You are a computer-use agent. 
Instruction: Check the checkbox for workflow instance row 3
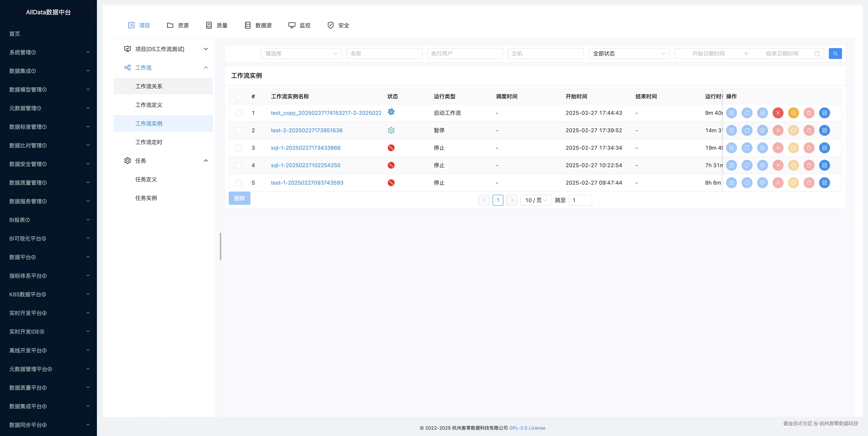[x=239, y=148]
